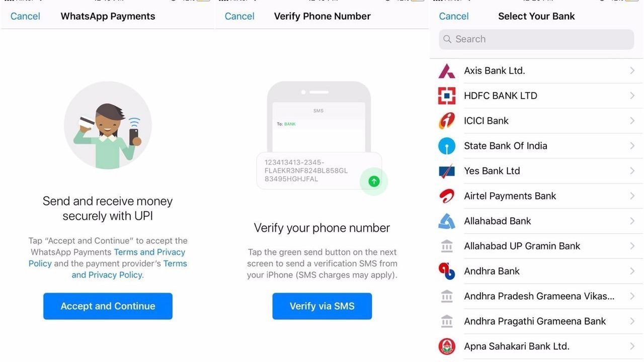Screen dimensions: 644x362
Task: Tap the Verify via SMS button
Action: (322, 306)
